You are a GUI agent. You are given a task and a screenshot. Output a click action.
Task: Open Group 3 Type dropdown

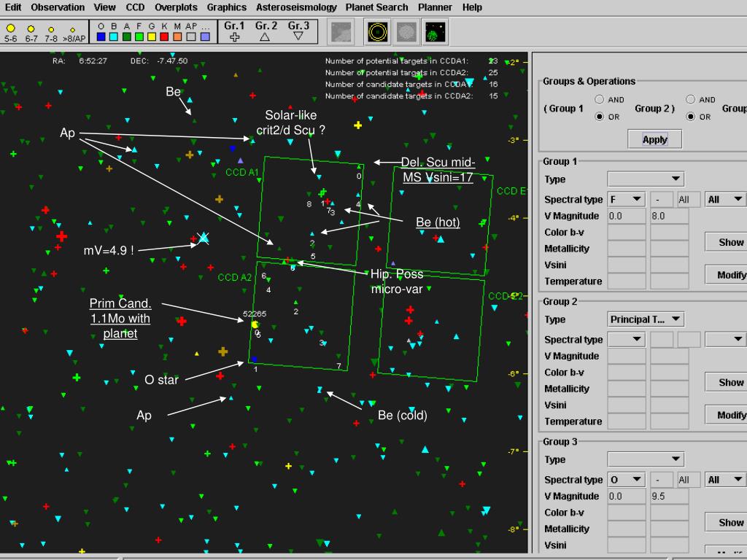click(x=646, y=459)
